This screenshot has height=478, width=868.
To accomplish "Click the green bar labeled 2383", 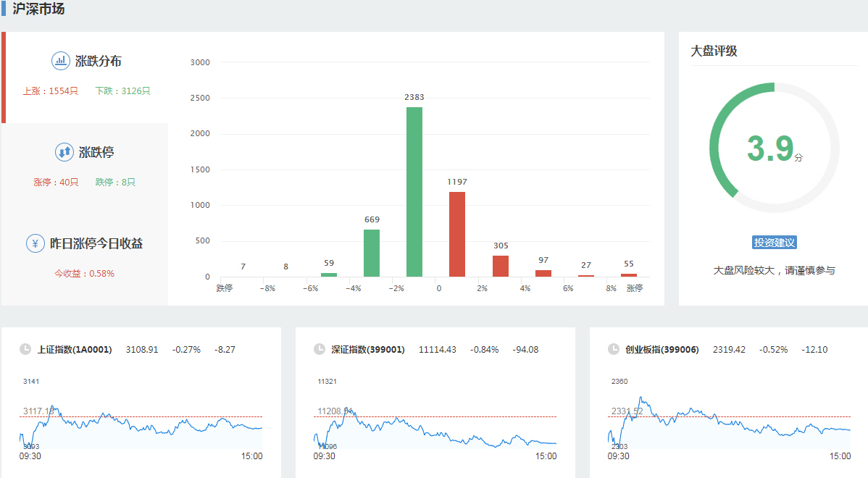I will (414, 192).
